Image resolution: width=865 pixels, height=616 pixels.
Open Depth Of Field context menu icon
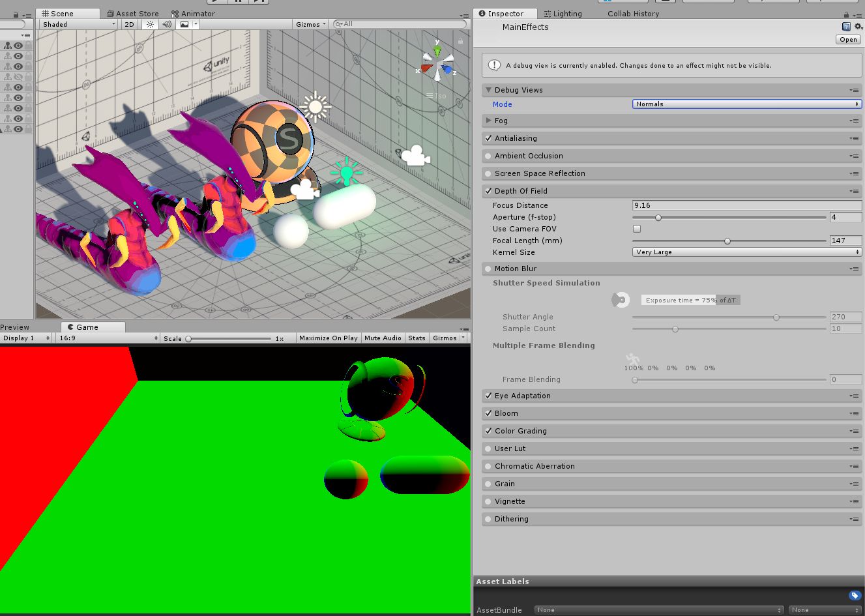tap(855, 192)
